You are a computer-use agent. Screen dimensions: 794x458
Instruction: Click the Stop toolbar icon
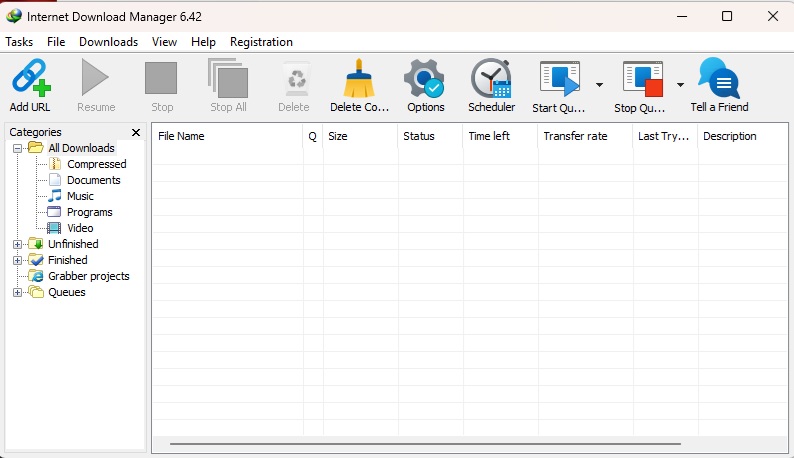point(161,78)
